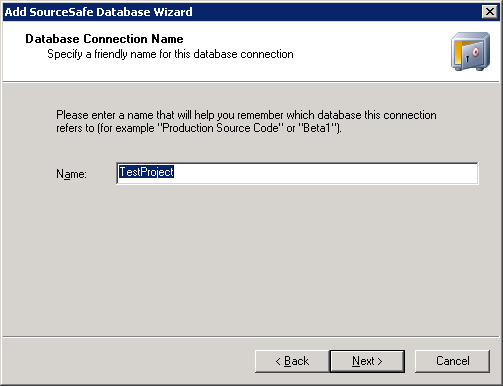Click the blank gray area below the Name field
Image resolution: width=503 pixels, height=386 pixels.
(250, 260)
